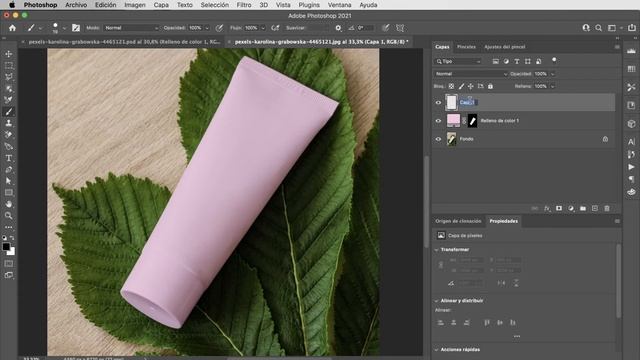
Task: Select the Zoom tool in left toolbar
Action: [x=9, y=216]
